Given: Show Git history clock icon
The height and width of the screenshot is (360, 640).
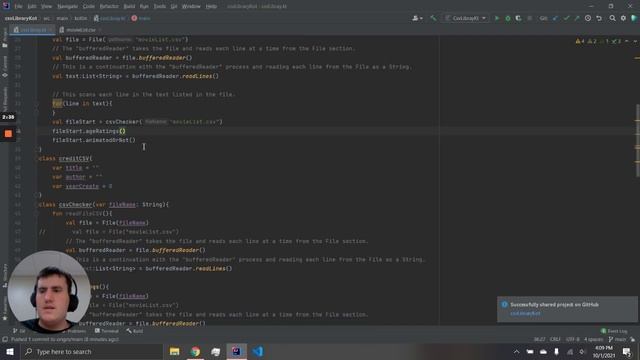Looking at the screenshot, I should pos(588,18).
